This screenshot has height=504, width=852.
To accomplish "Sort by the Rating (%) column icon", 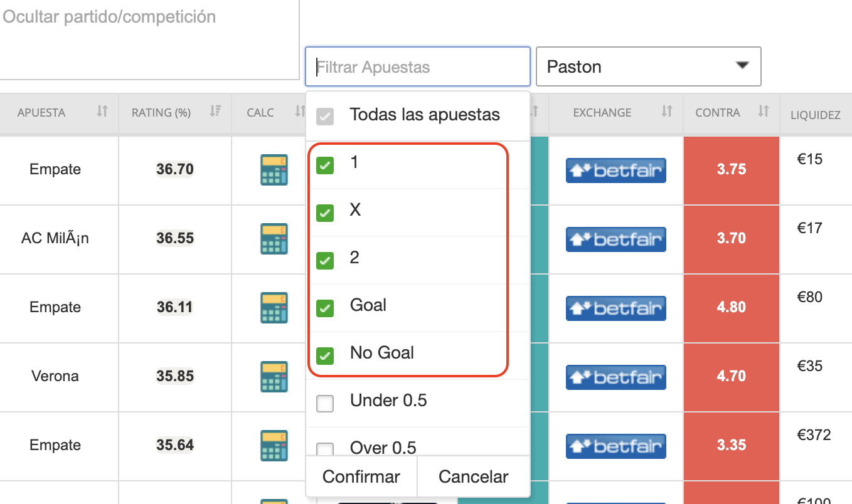I will tap(215, 112).
